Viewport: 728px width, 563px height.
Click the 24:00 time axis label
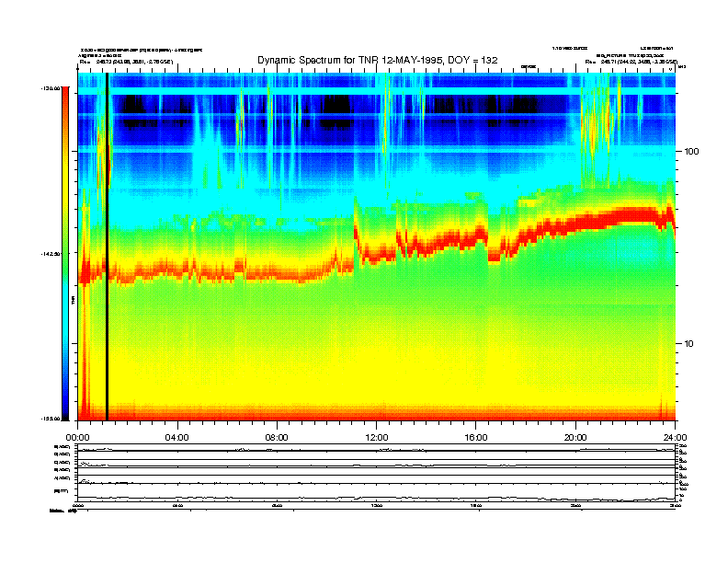(675, 437)
